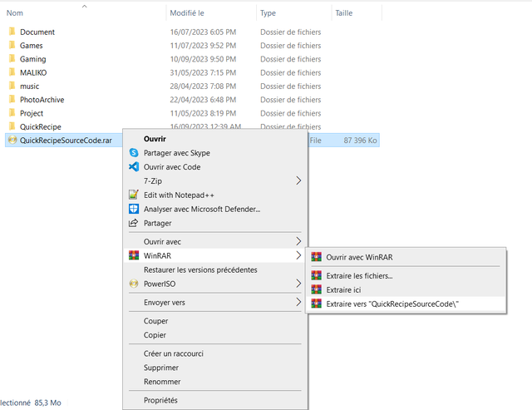This screenshot has width=532, height=410.
Task: Click the share icon beside Partager
Action: coord(133,223)
